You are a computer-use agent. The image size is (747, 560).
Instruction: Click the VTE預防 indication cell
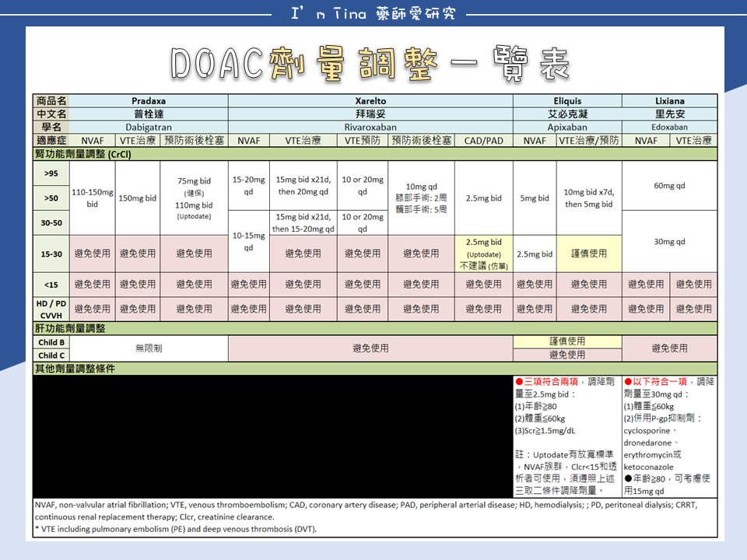[x=362, y=141]
